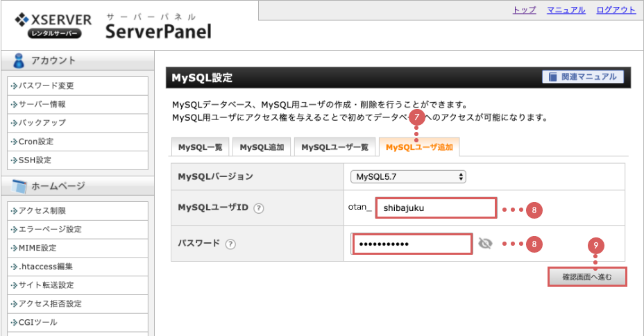
Task: Click the book icon on 関連マニュアル
Action: coord(554,78)
